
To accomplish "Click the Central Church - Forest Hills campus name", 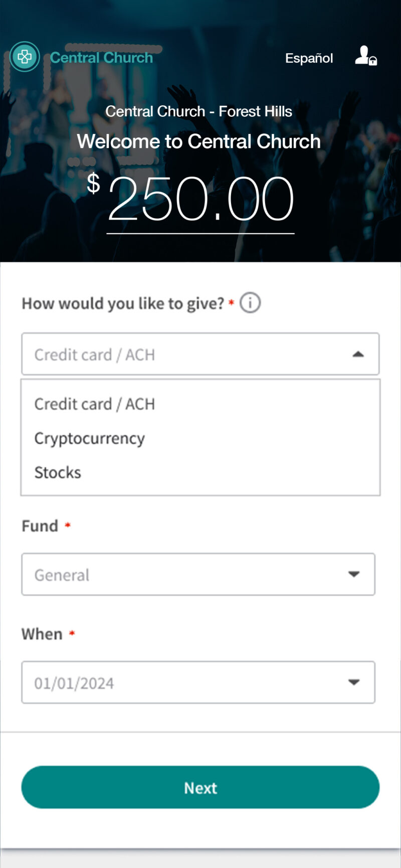I will (198, 111).
